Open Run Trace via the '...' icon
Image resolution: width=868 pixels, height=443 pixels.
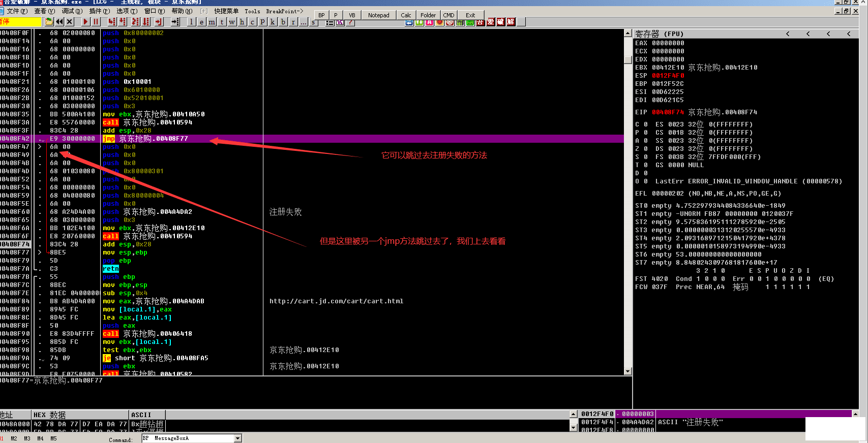(x=303, y=21)
